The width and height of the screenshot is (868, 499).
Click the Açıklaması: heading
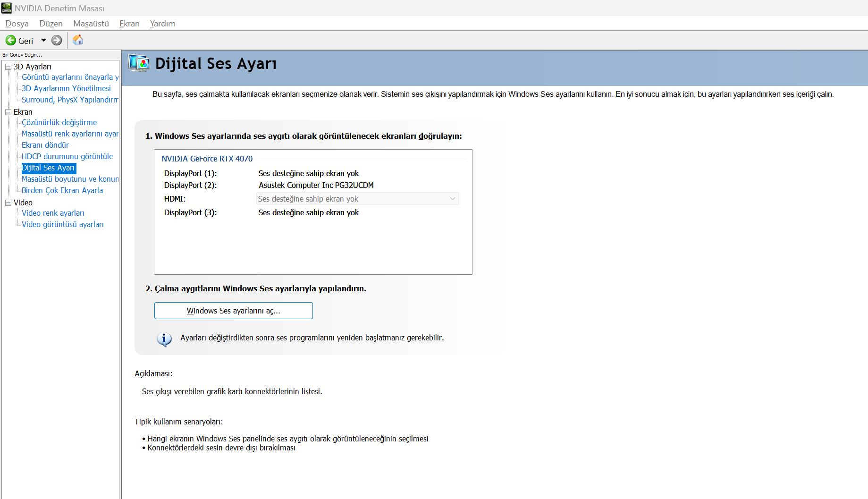(x=153, y=373)
